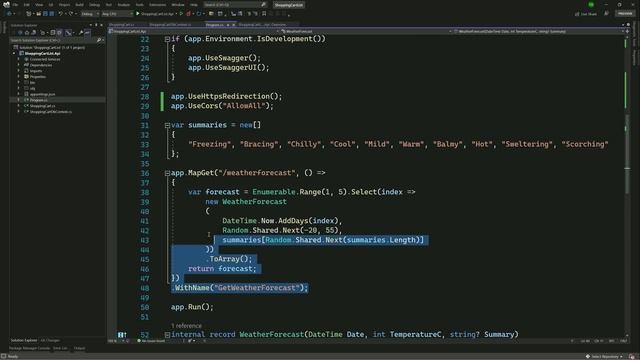The width and height of the screenshot is (640, 360).
Task: Click the title bar Search box
Action: pos(236,5)
